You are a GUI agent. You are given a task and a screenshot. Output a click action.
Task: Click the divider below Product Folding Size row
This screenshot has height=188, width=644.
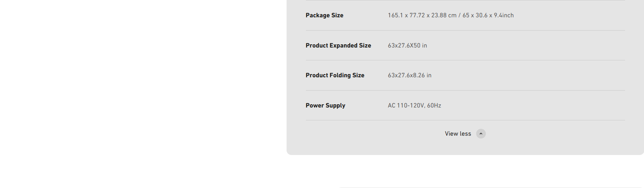465,90
